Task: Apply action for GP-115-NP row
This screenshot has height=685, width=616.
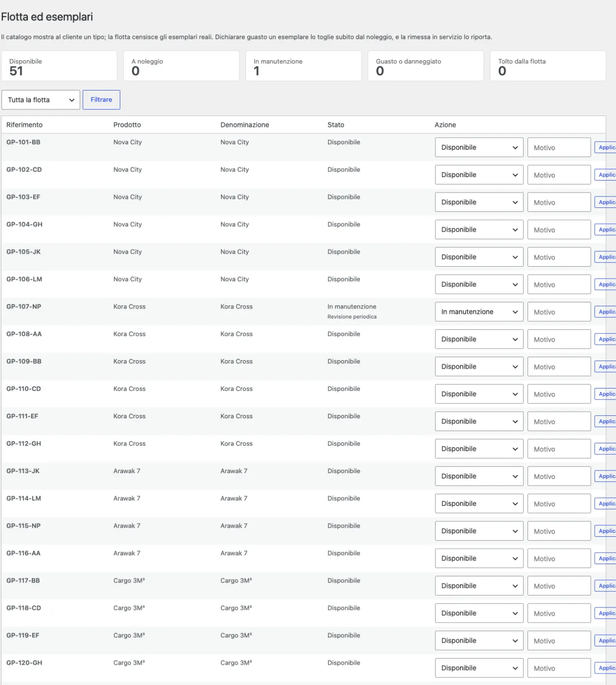Action: pyautogui.click(x=605, y=531)
